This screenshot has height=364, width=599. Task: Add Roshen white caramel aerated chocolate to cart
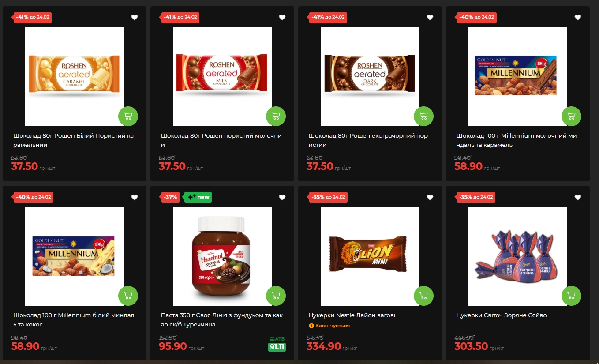click(x=128, y=116)
